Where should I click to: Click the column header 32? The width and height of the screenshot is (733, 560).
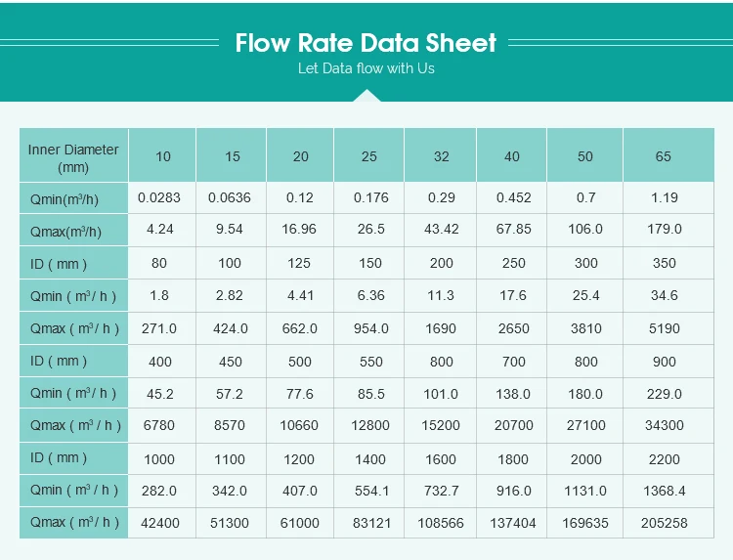point(441,155)
